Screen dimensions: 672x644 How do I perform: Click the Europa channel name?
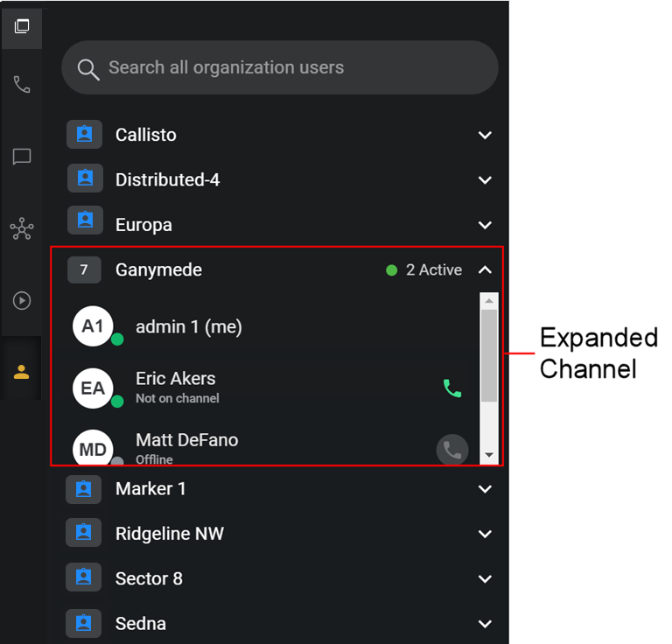click(143, 226)
